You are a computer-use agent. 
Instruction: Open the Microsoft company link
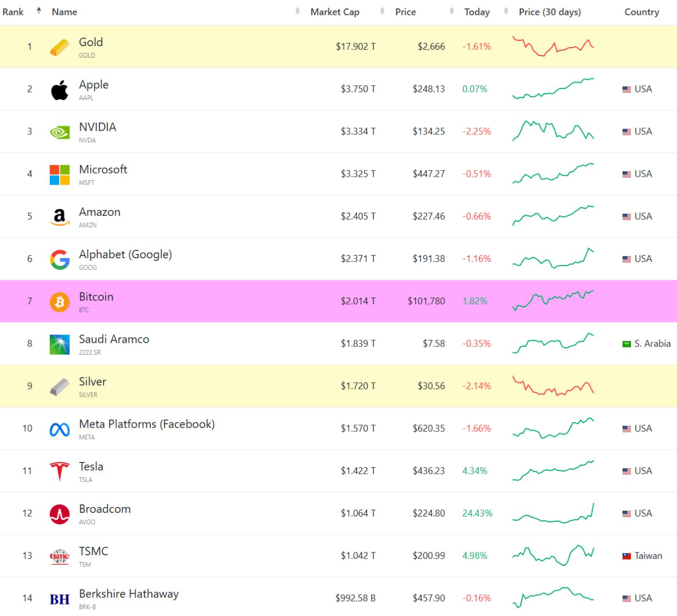tap(103, 169)
